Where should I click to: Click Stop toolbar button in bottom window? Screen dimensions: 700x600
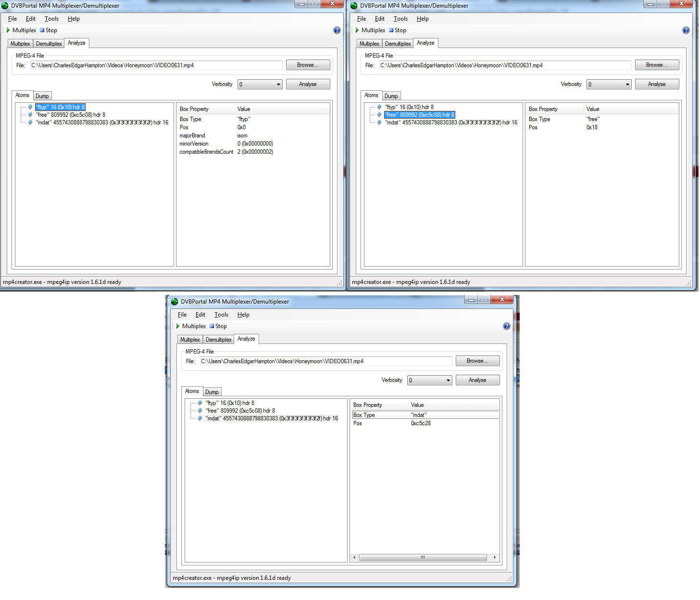218,326
